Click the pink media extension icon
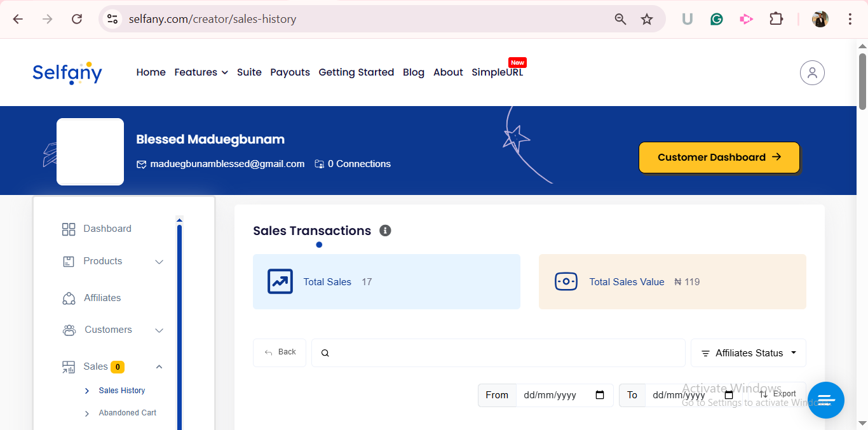This screenshot has height=430, width=868. pos(746,19)
